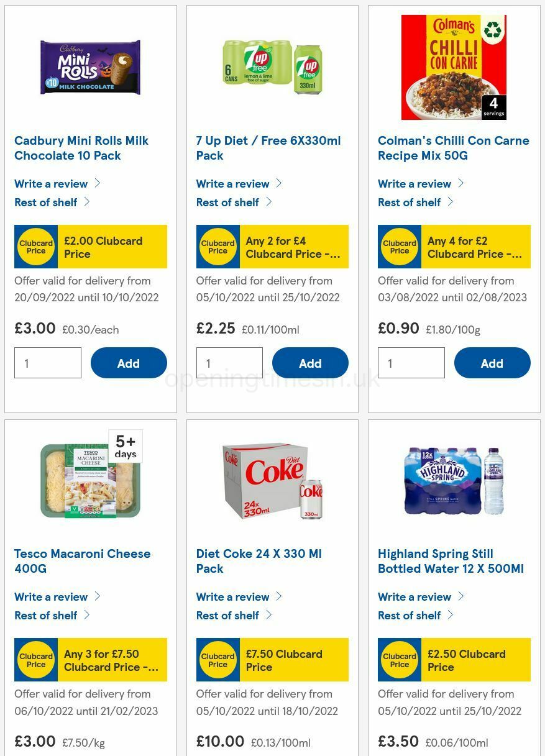The image size is (545, 756).
Task: Expand the chevron next to 'Rest of shelf' for Diet Coke
Action: (x=268, y=615)
